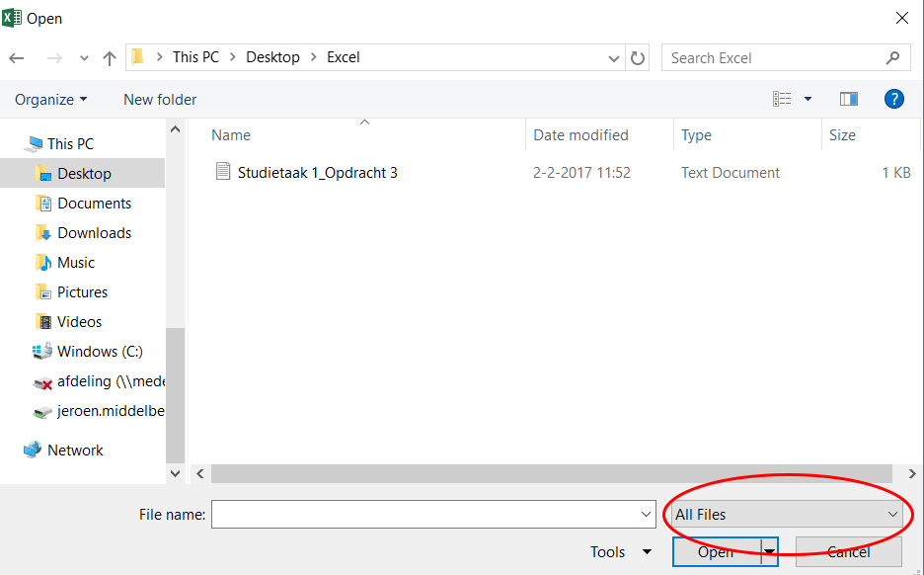The height and width of the screenshot is (575, 924).
Task: Select Windows (C:) drive in sidebar
Action: (99, 352)
